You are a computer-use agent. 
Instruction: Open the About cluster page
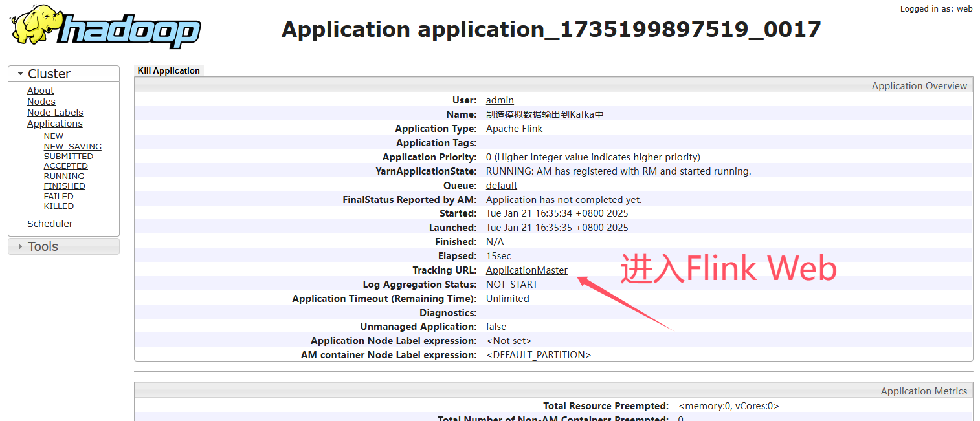[40, 91]
